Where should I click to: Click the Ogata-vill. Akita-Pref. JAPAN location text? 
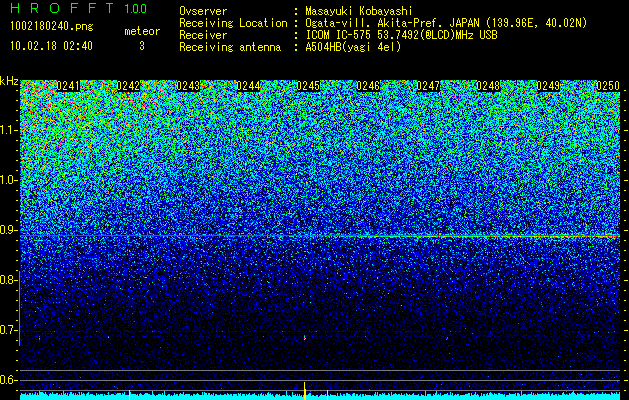[446, 23]
